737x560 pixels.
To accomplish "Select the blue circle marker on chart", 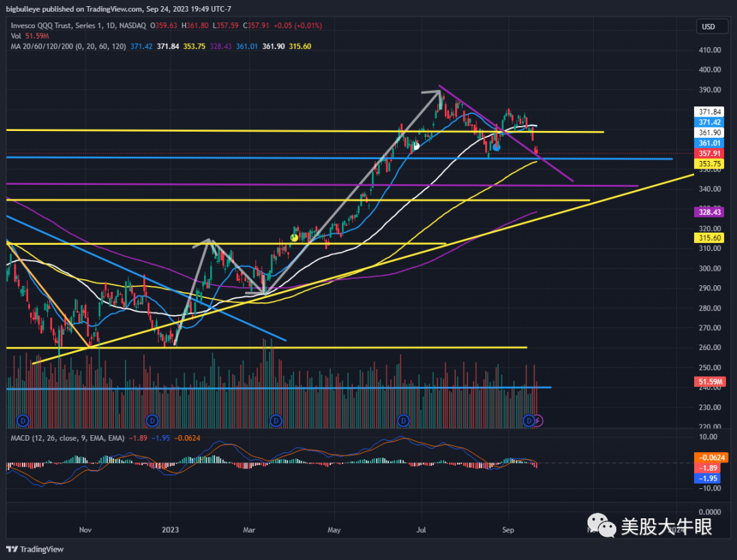I will point(496,147).
